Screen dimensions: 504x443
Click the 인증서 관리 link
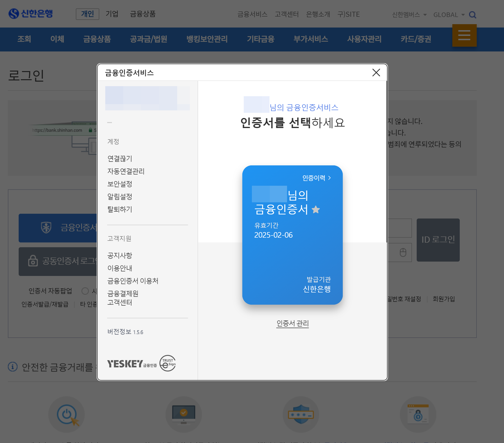(293, 323)
